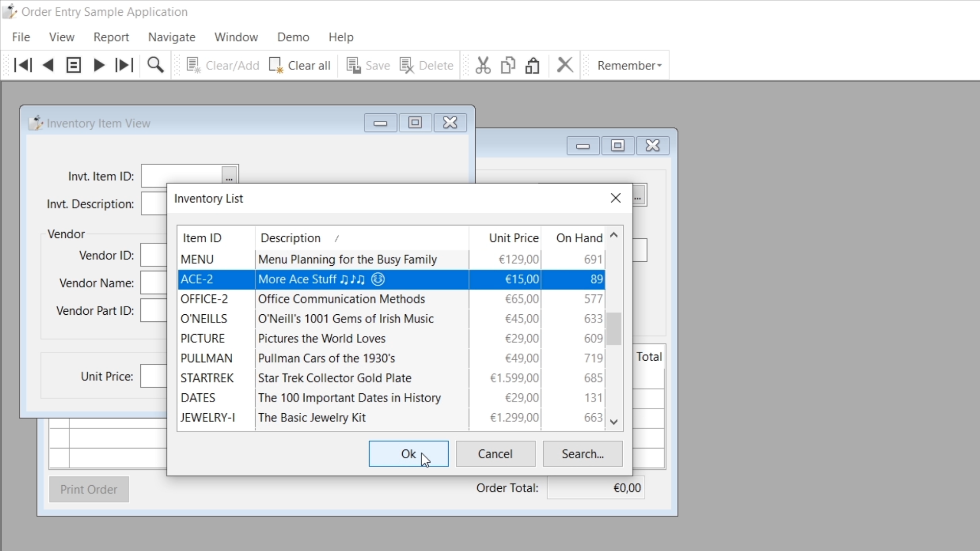
Task: Go to the next record
Action: coord(99,65)
